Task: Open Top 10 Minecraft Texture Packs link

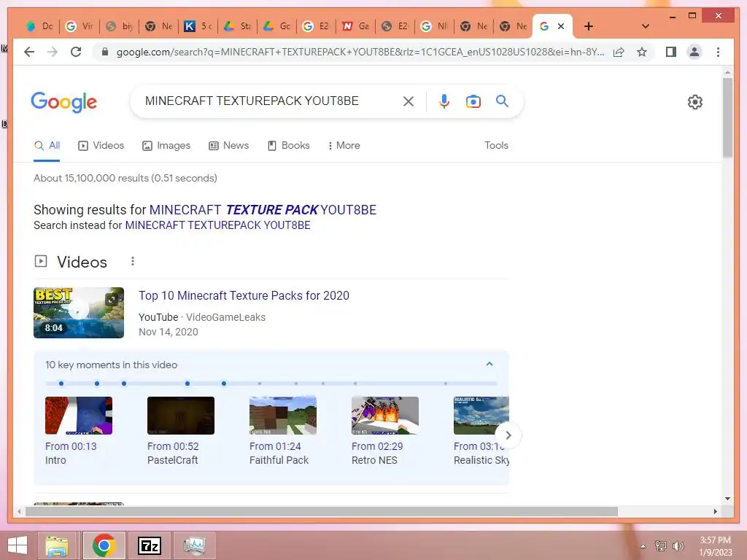Action: 244,296
